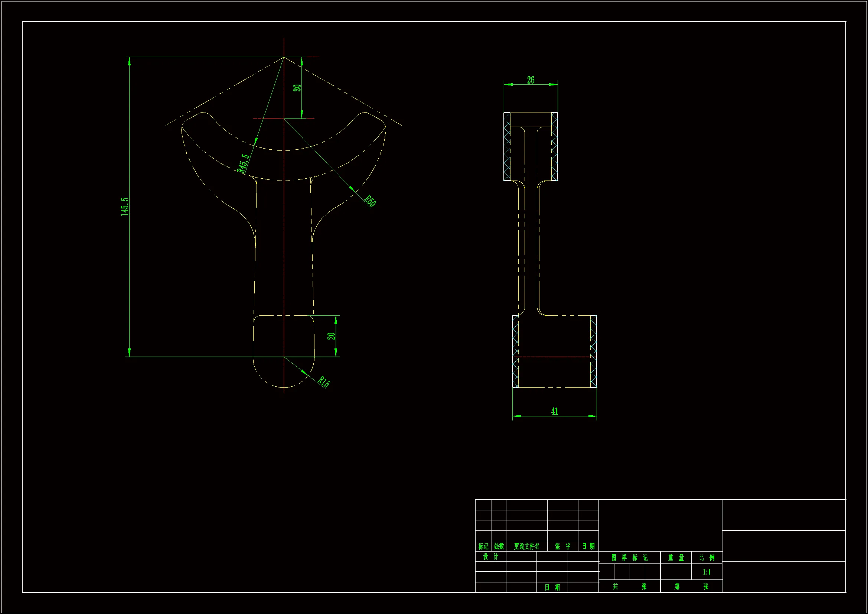Screen dimensions: 868x614
Task: Click the 41 width dimension text
Action: pos(554,411)
